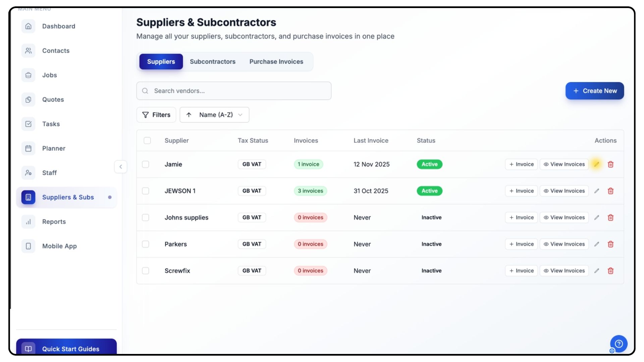Delete the JEWSON 1 supplier via trash icon
This screenshot has height=362, width=644.
(x=610, y=191)
